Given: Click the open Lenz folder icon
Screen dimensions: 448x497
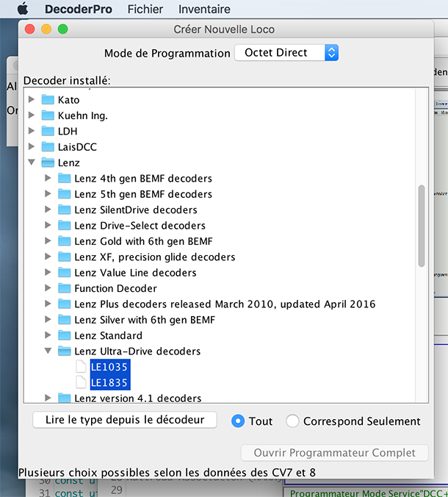Looking at the screenshot, I should [x=48, y=162].
